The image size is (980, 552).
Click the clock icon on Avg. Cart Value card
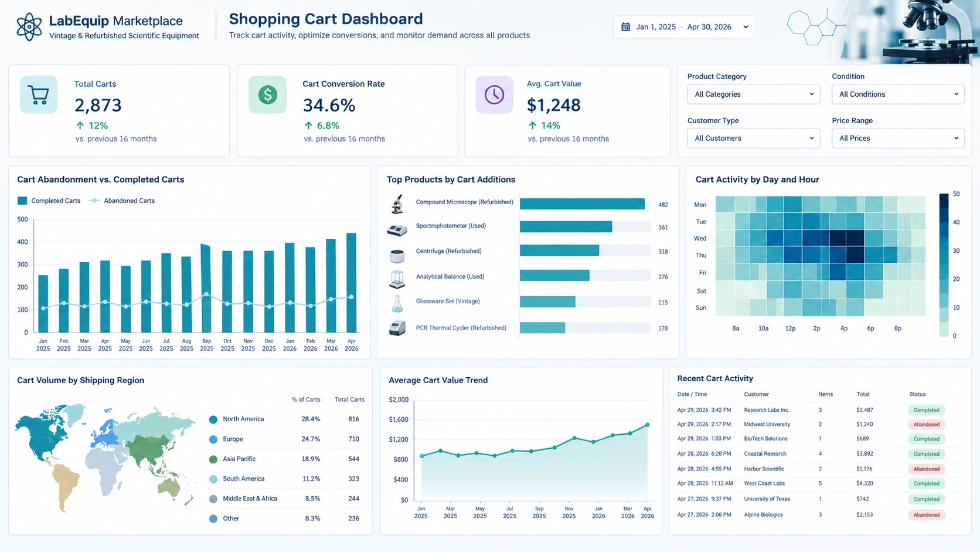tap(494, 94)
